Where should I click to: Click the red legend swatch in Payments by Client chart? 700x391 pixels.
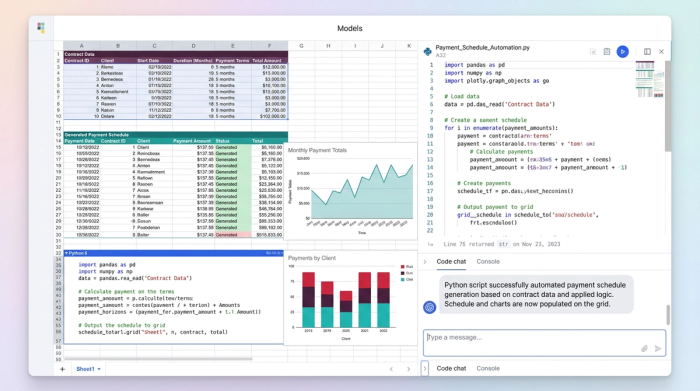point(403,266)
